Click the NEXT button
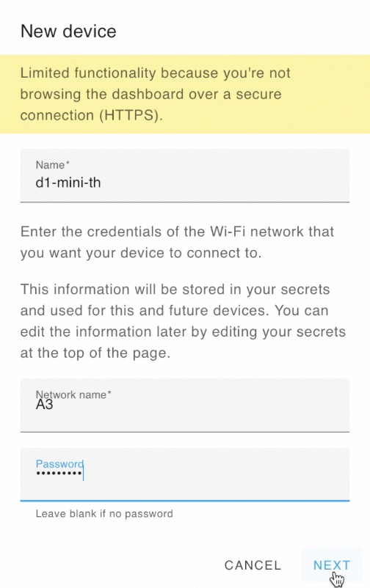Image resolution: width=370 pixels, height=588 pixels. click(332, 565)
